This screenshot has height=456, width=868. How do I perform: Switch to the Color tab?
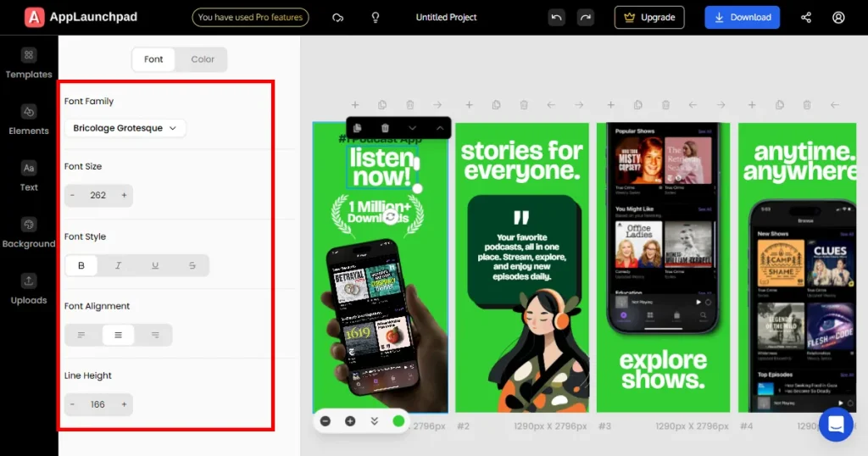pos(203,59)
